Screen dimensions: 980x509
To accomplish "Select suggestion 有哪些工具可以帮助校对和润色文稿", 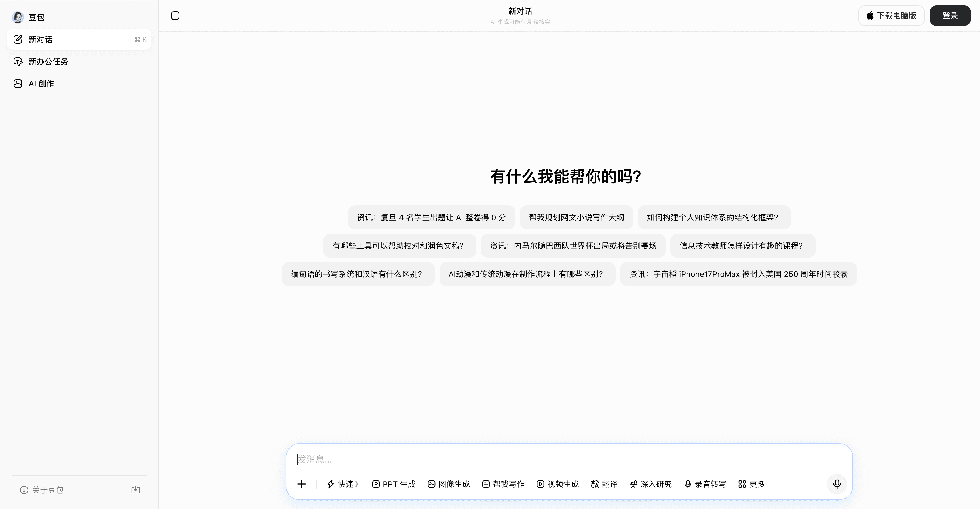I will [x=400, y=246].
